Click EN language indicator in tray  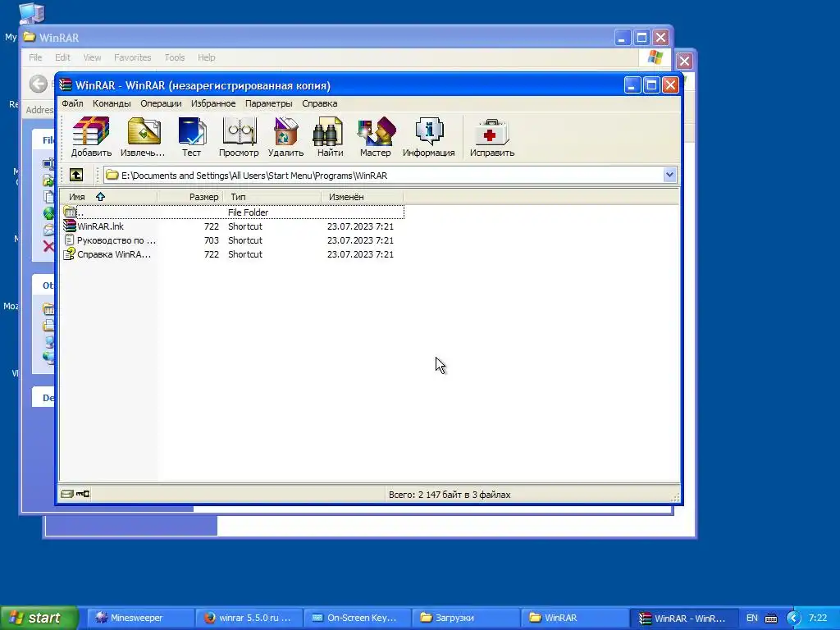(x=752, y=618)
